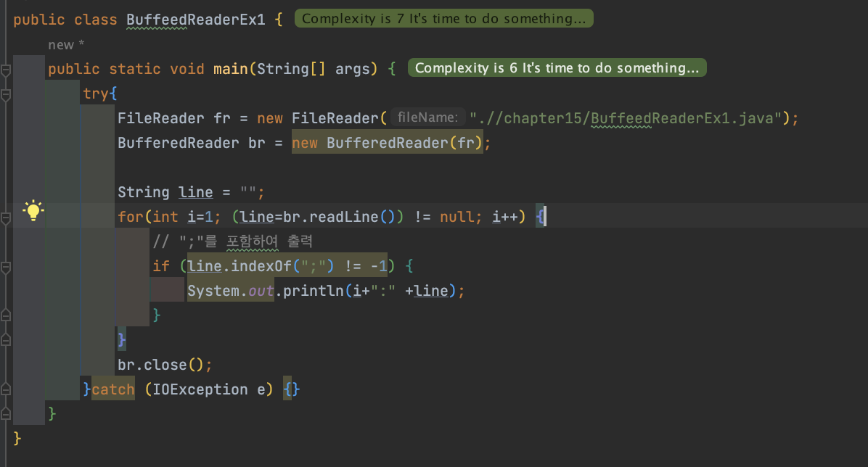
Task: Collapse the try block fold marker
Action: pyautogui.click(x=6, y=94)
